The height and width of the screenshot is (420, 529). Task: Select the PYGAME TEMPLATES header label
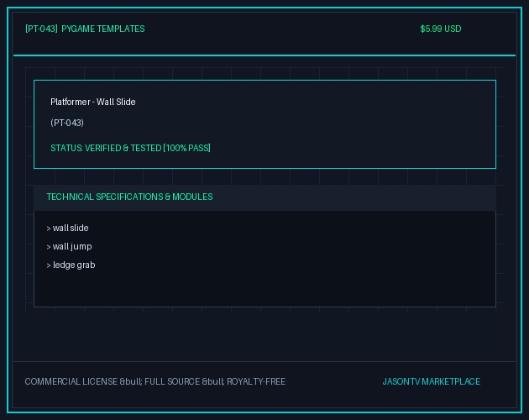[103, 29]
